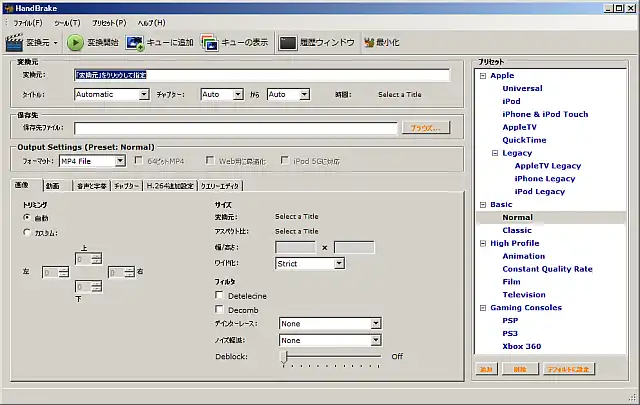Switch to the Video tab
Screen dimensions: 640x405
point(57,186)
